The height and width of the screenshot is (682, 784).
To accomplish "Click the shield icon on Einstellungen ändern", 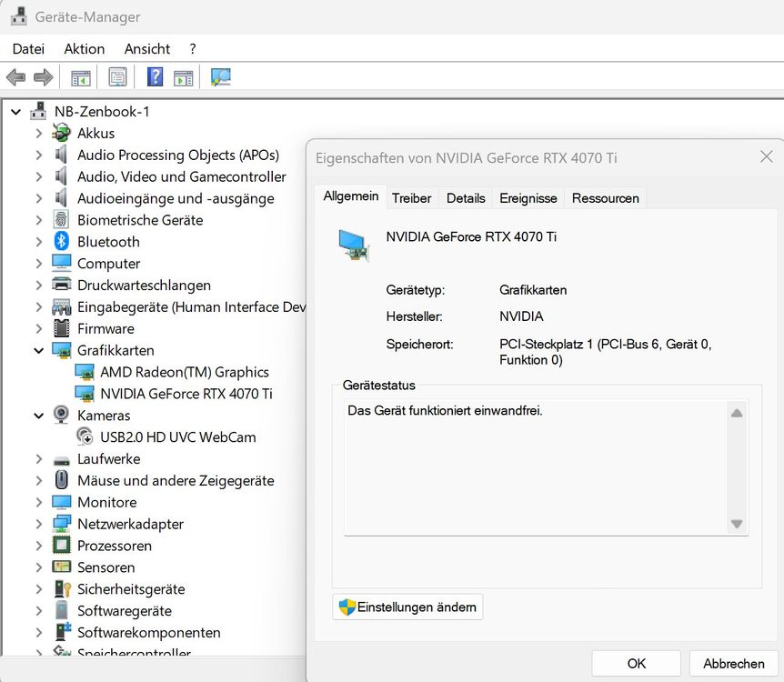I will pyautogui.click(x=347, y=607).
